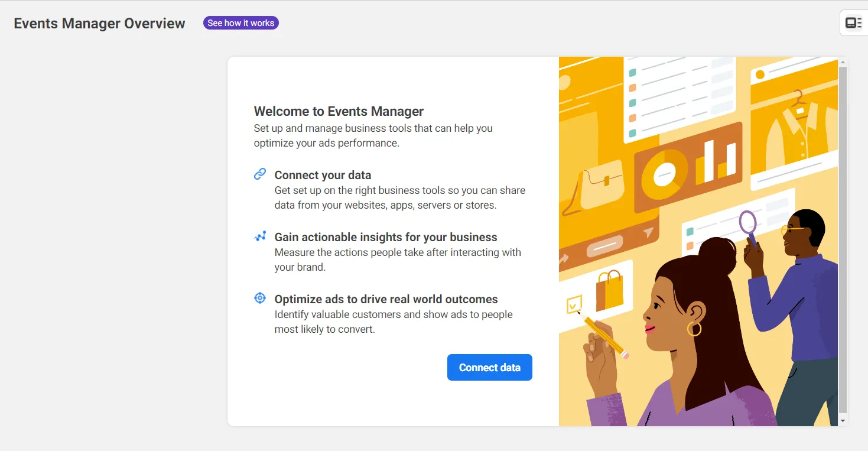Image resolution: width=868 pixels, height=451 pixels.
Task: Click the link icon beside Connect your data
Action: (x=260, y=174)
